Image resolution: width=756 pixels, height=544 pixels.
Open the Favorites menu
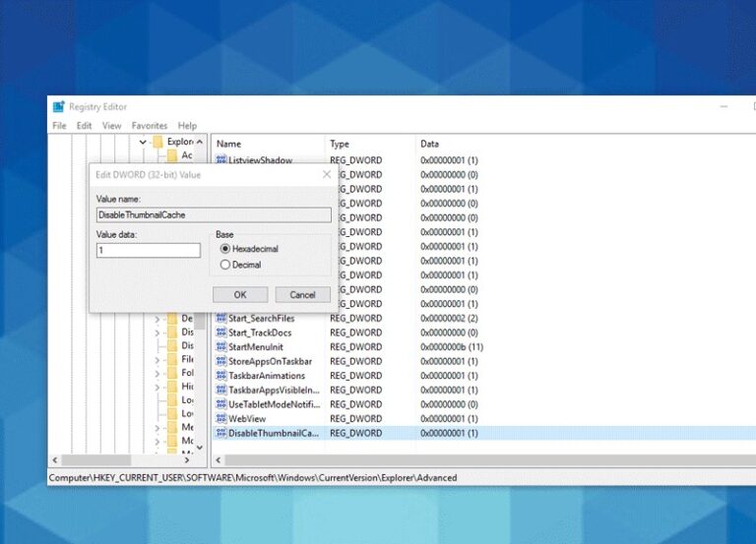[150, 126]
